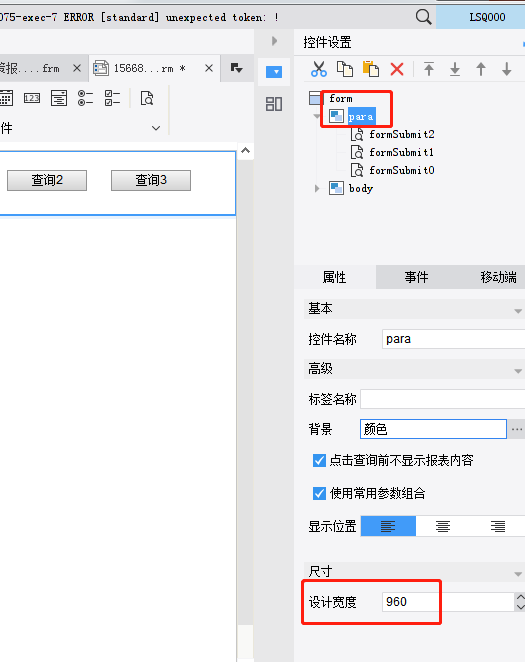Image resolution: width=525 pixels, height=662 pixels.
Task: Toggle 点击查询前不显示报表内容 checkbox
Action: coord(319,460)
